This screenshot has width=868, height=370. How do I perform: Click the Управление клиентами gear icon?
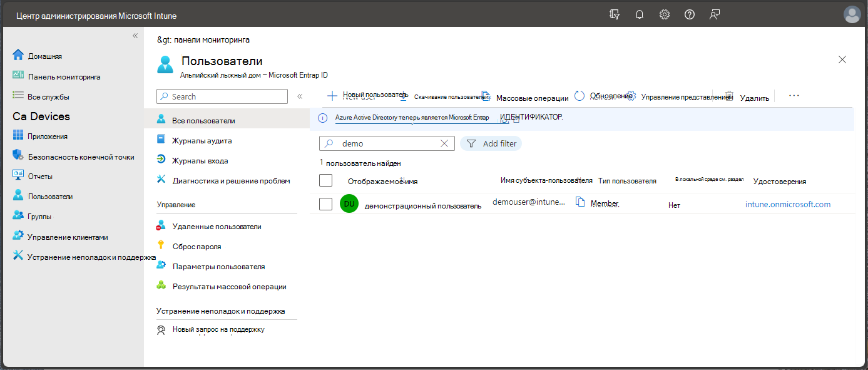18,236
